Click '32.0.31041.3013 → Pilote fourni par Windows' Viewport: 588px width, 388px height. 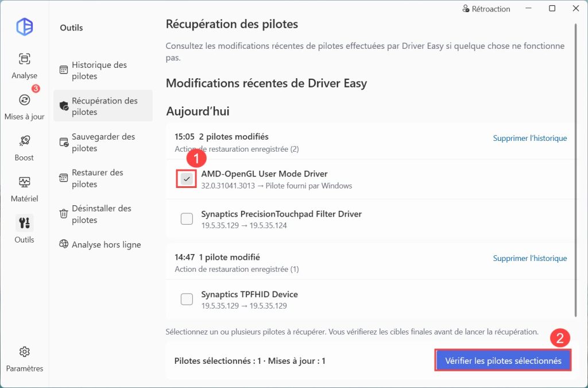click(277, 186)
